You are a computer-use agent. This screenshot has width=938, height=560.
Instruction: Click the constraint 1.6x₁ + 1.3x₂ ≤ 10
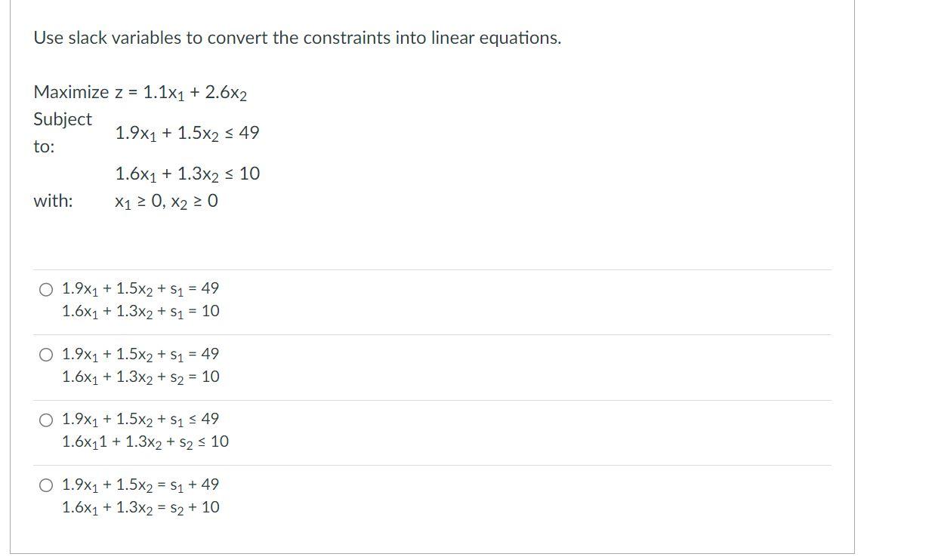[x=187, y=173]
